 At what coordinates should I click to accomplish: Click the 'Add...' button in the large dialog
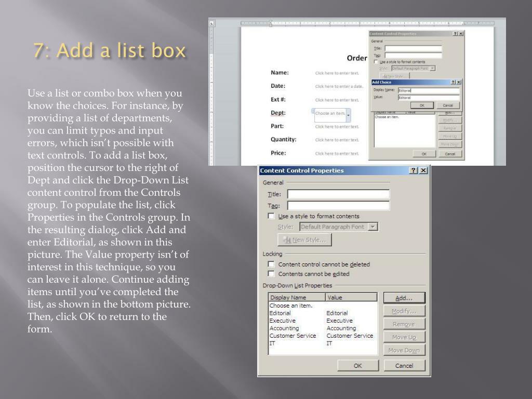[x=404, y=298]
